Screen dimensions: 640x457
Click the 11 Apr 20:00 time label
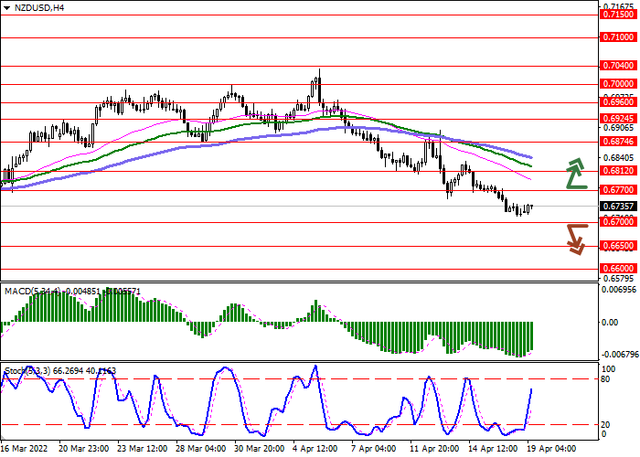point(435,449)
